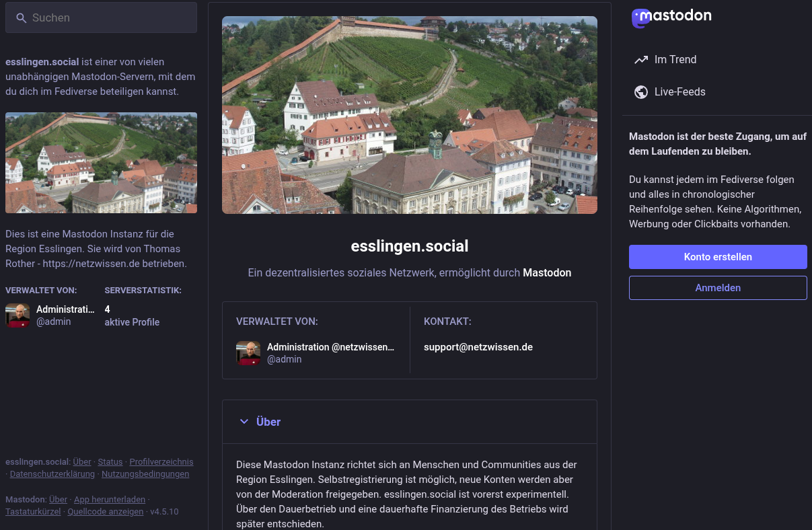Open the Status footer link
The image size is (812, 530).
point(110,462)
